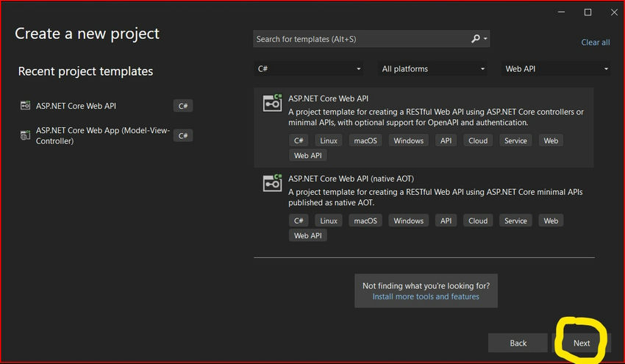The height and width of the screenshot is (364, 625).
Task: Focus the Search for templates field
Action: point(361,39)
